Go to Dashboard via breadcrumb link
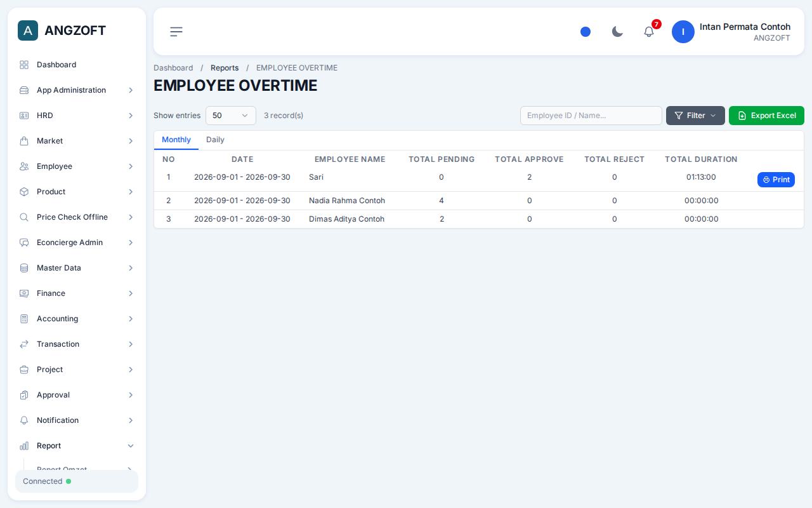The image size is (812, 508). (173, 68)
